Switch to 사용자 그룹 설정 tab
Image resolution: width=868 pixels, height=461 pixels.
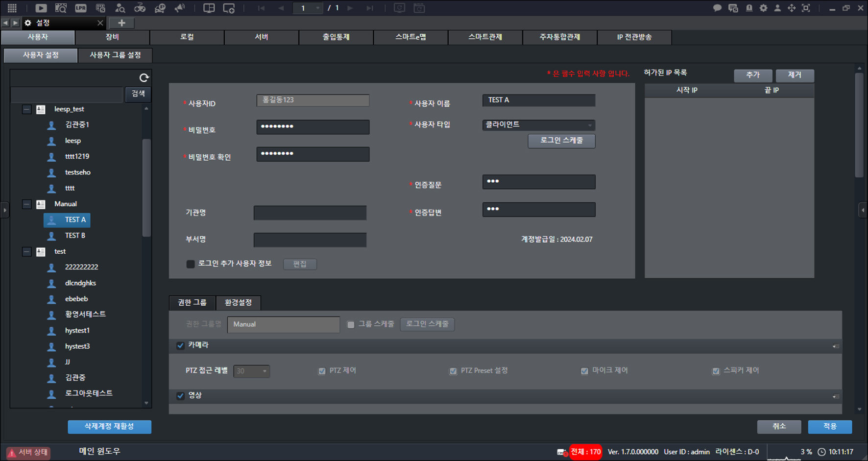pos(115,55)
